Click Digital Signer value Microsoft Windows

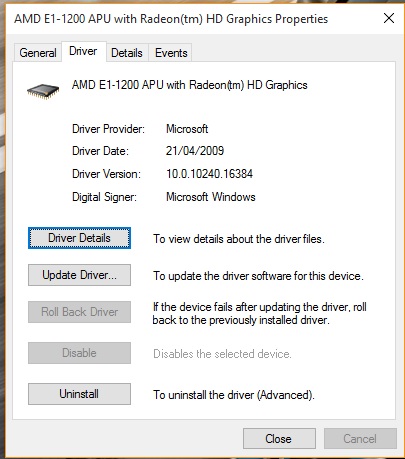211,197
